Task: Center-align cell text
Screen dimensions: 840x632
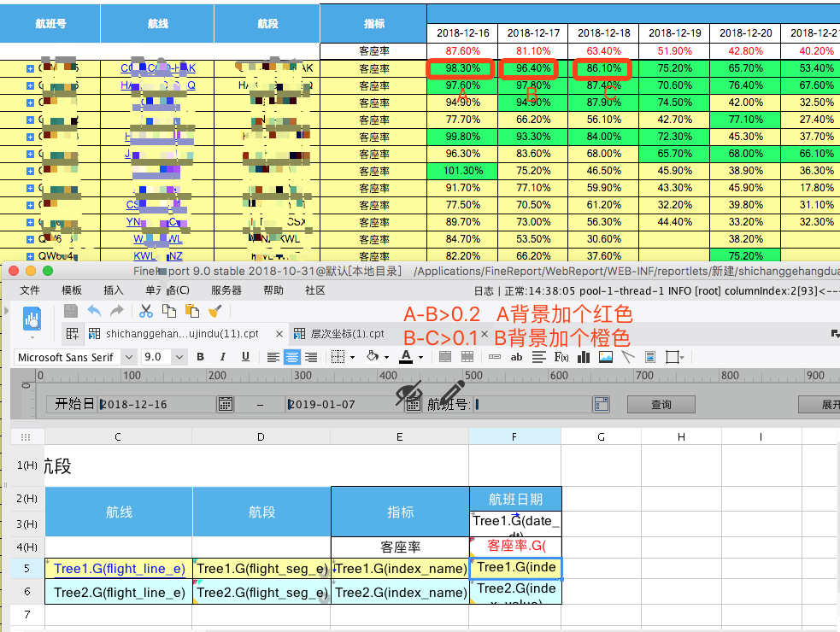Action: (292, 357)
